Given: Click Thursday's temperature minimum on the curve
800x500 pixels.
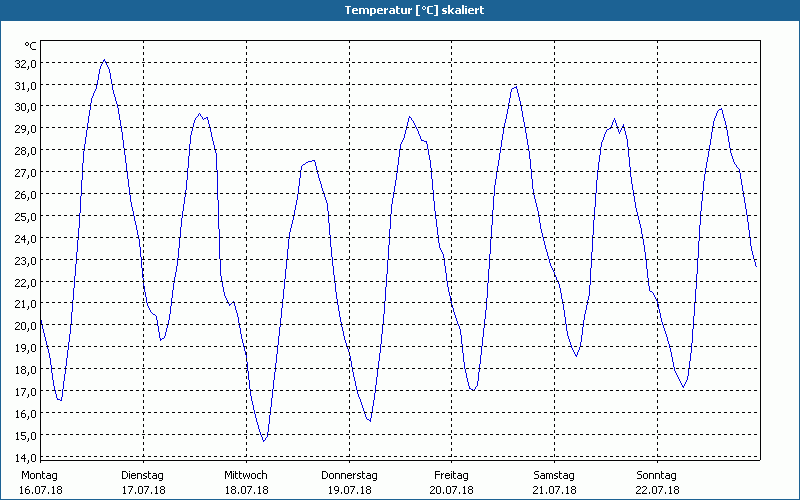Looking at the screenshot, I should pyautogui.click(x=369, y=421).
